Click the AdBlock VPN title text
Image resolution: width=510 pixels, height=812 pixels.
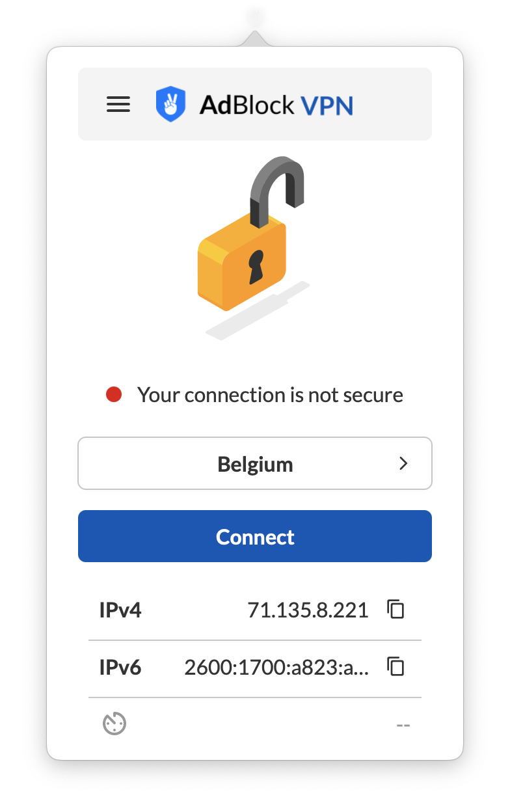tap(276, 105)
